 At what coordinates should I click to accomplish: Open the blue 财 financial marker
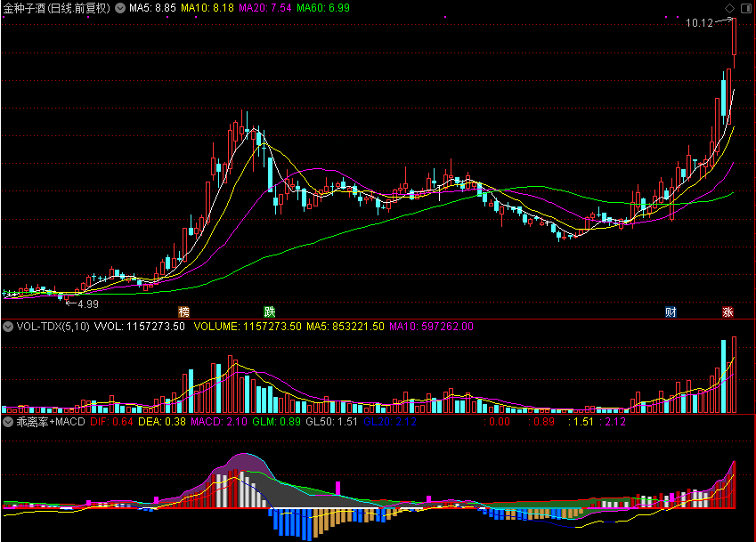click(671, 311)
